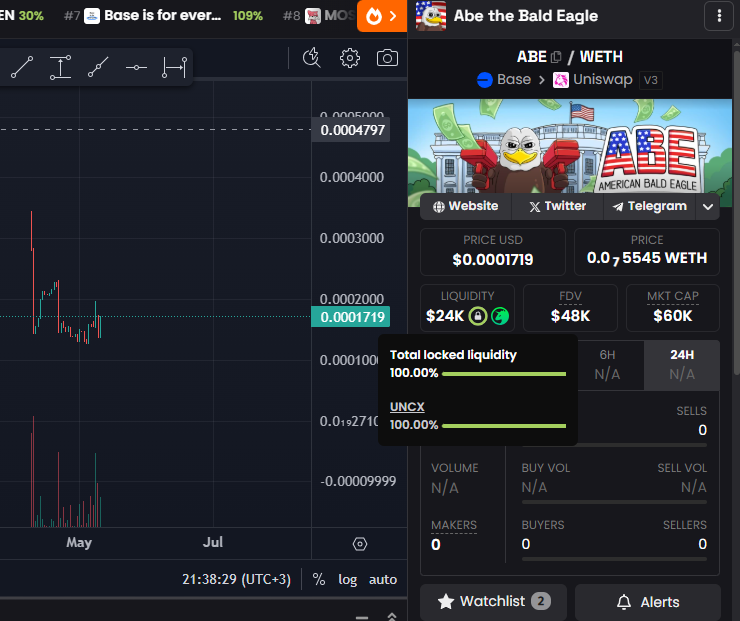Viewport: 740px width, 621px height.
Task: Open chart settings gear
Action: click(x=350, y=58)
